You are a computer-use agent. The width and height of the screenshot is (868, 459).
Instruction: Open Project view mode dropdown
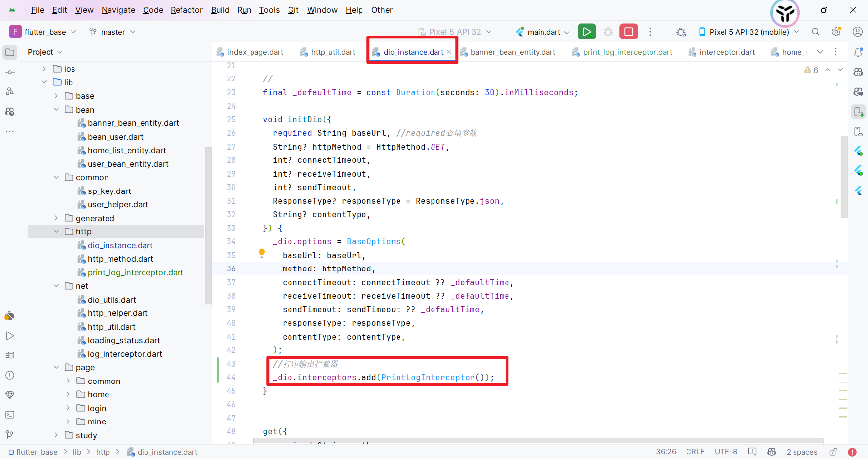(x=45, y=52)
